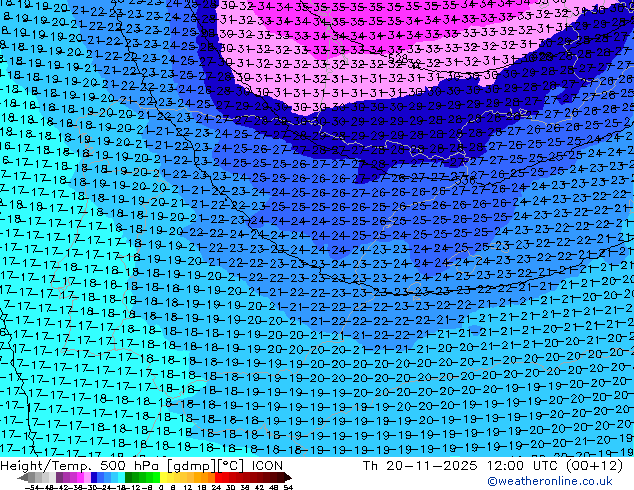
Task: Click the bright red legend color block
Action: [218, 477]
